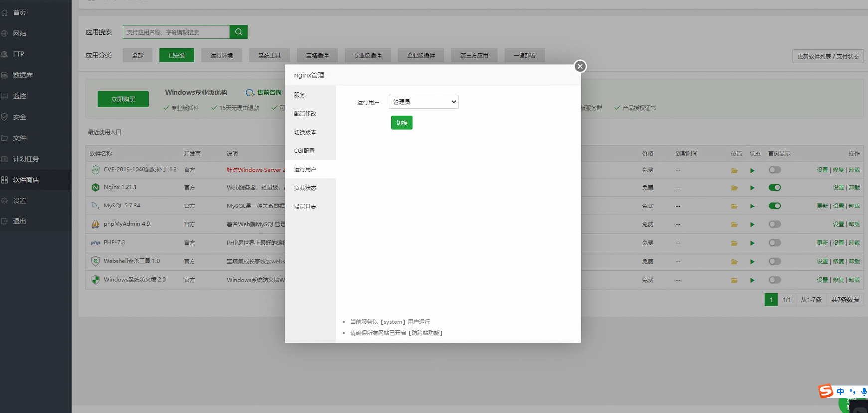
Task: Click 更新软件列表 / 支付状态 button
Action: pos(828,56)
